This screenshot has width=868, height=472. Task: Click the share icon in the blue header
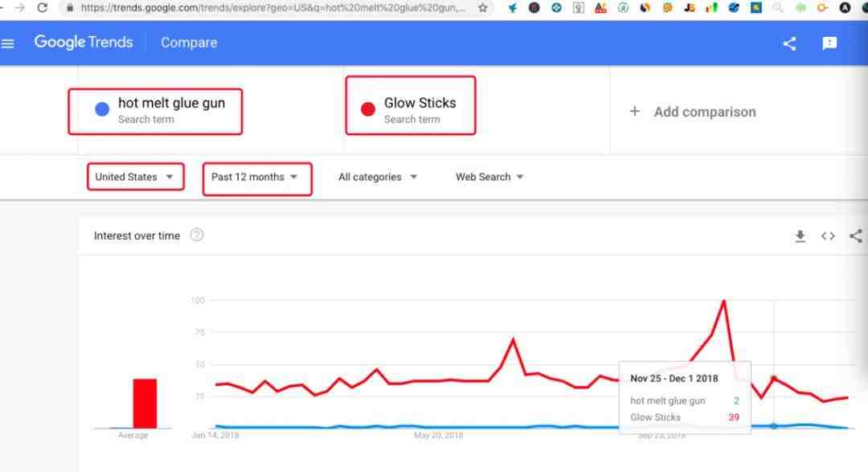click(789, 43)
